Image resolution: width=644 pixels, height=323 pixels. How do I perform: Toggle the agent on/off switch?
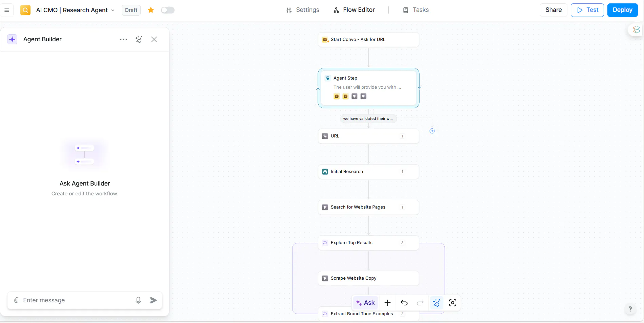point(168,10)
